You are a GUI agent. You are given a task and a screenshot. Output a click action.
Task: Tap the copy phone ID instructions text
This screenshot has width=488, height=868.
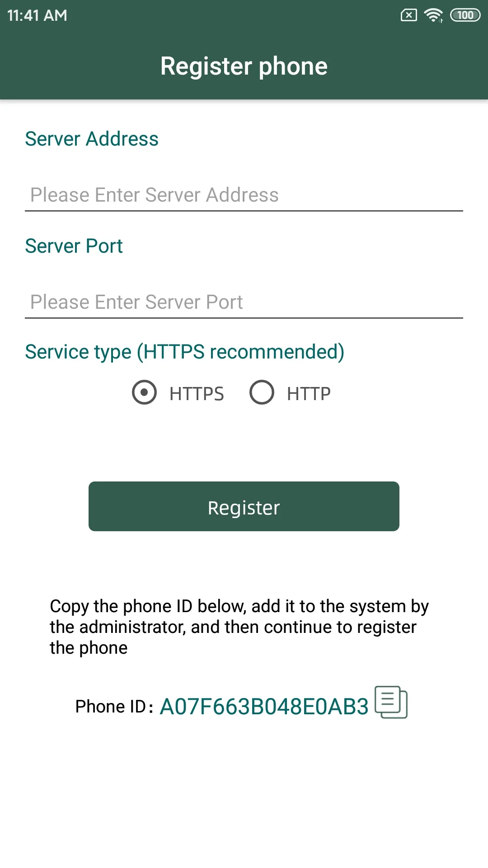coord(239,627)
